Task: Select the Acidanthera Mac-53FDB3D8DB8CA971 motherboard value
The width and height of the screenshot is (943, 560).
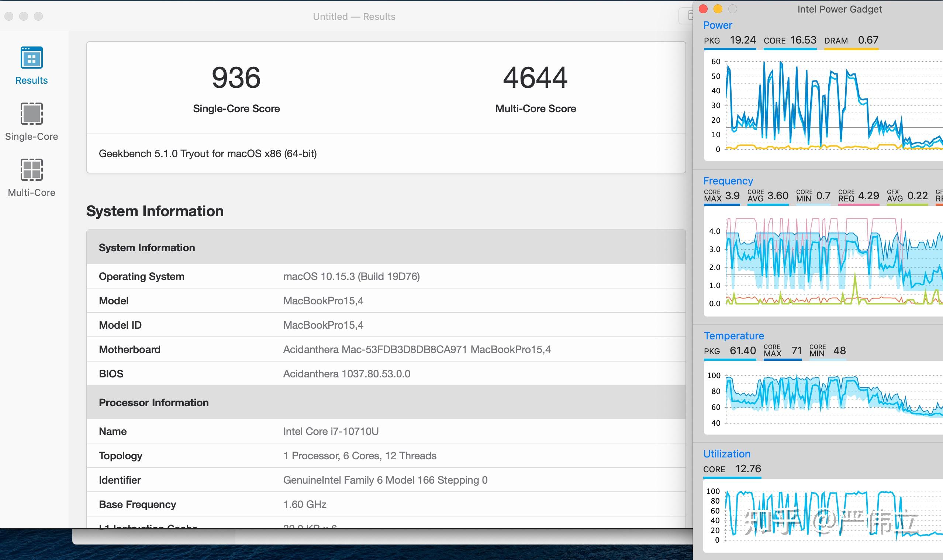Action: [417, 349]
